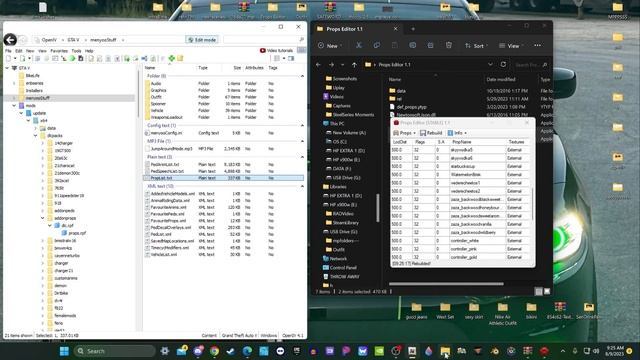This screenshot has width=640, height=360.
Task: Open the File menu in OpenIV
Action: click(8, 51)
